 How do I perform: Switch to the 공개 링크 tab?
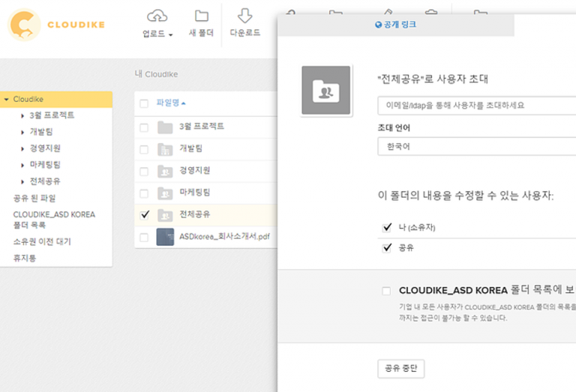395,25
